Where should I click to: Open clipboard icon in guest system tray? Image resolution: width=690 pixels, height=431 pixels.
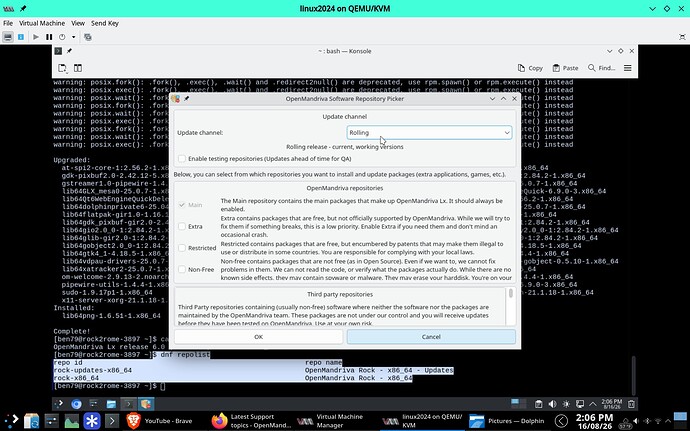coord(538,404)
